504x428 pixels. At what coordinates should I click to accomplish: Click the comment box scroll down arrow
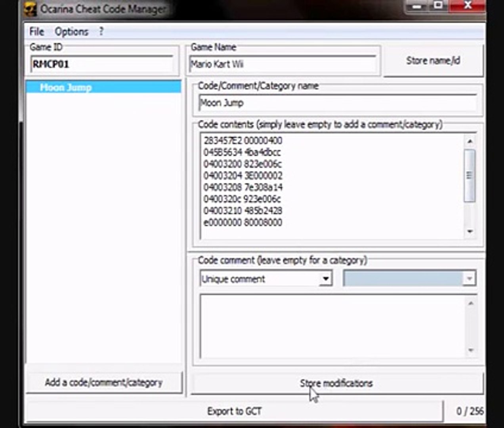pos(471,350)
